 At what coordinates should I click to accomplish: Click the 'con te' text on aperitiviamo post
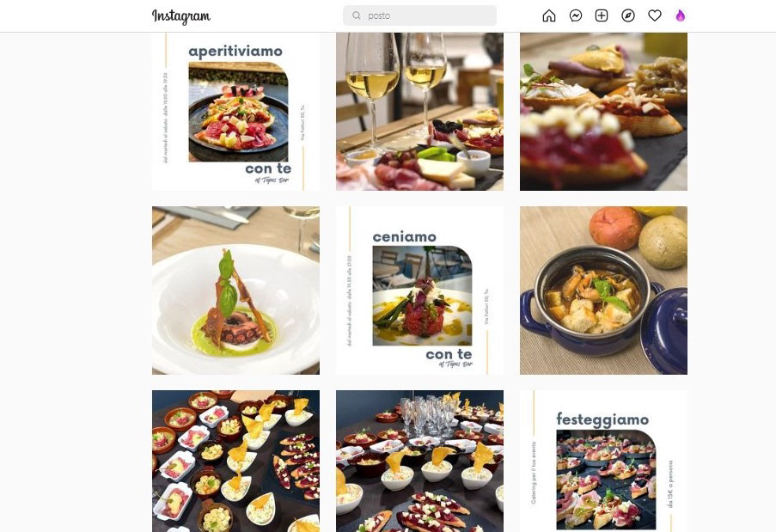pyautogui.click(x=268, y=168)
